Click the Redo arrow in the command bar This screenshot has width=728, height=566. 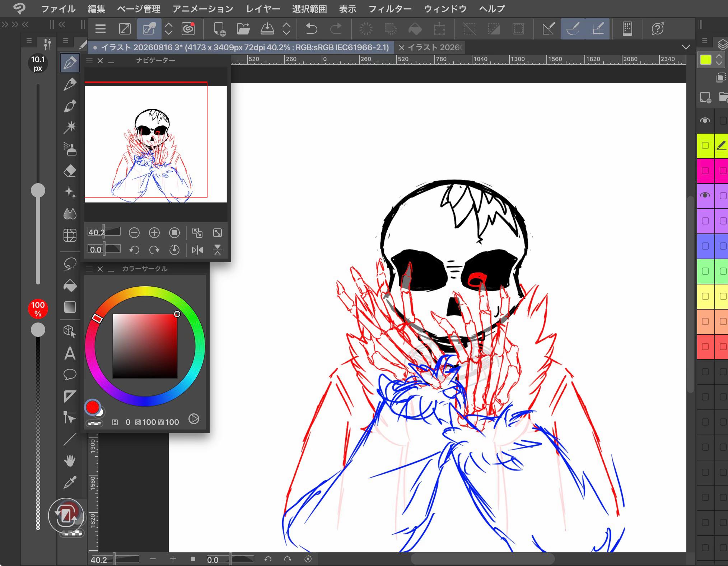point(336,29)
